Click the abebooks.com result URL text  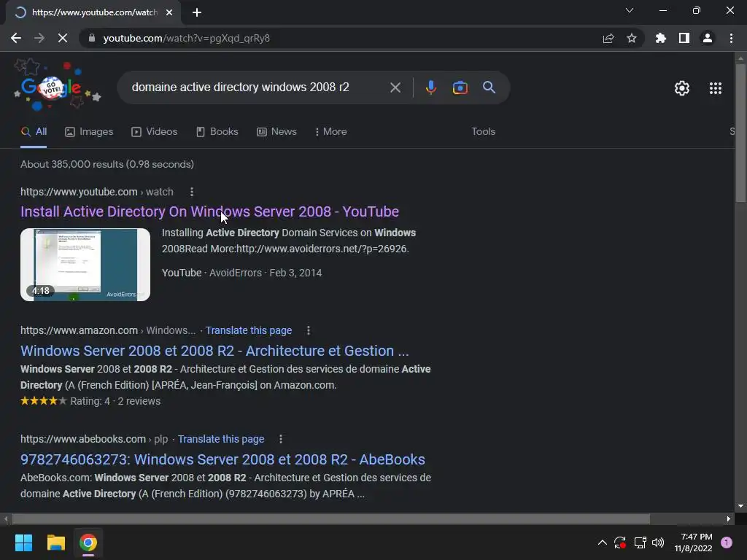94,439
